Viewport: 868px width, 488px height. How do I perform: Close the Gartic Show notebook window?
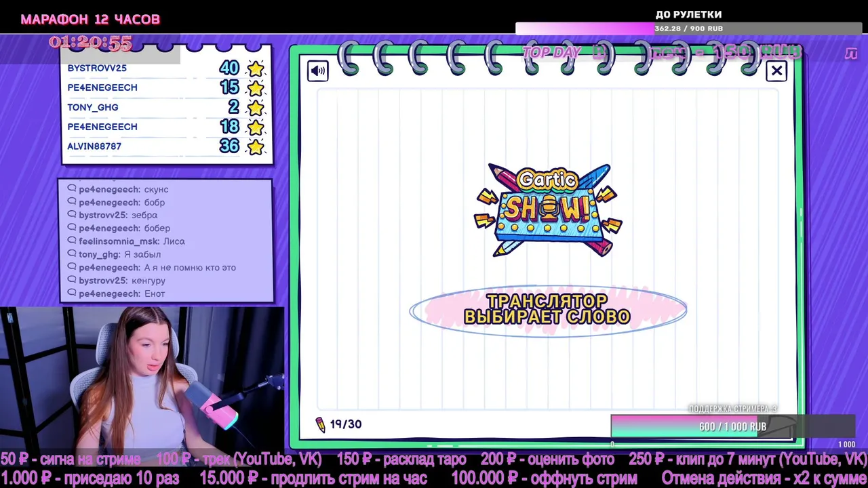(776, 70)
